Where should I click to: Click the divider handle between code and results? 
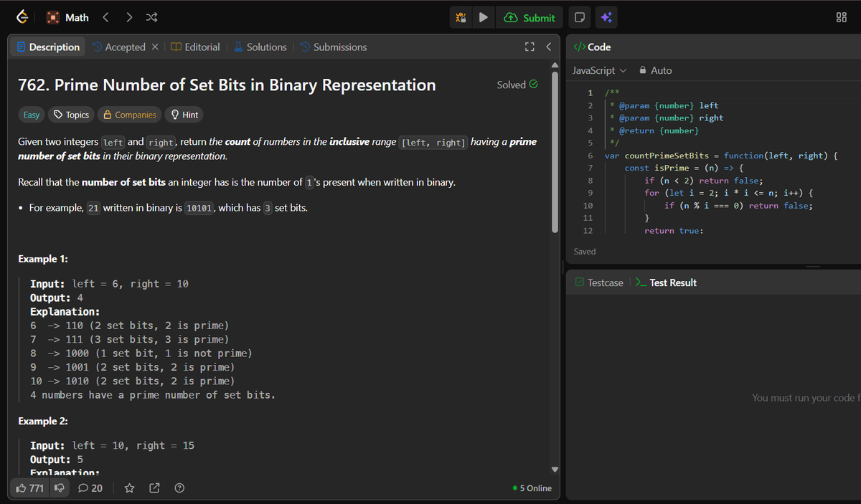coord(812,266)
